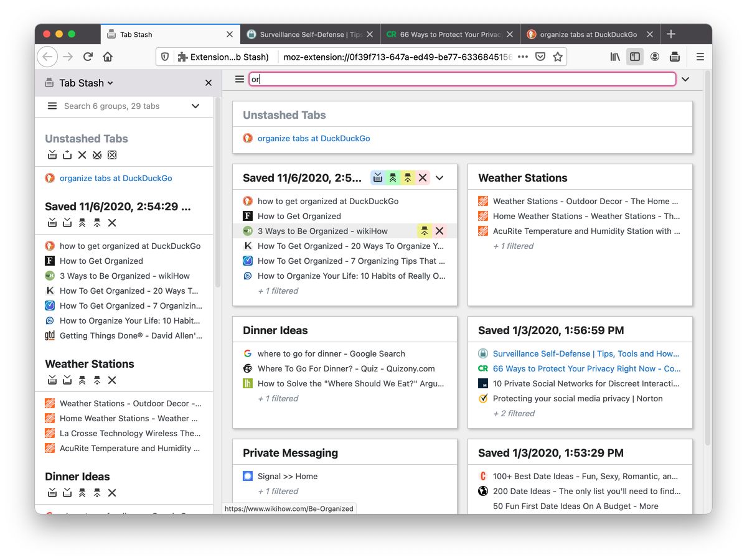The width and height of the screenshot is (747, 560).
Task: Click the tracking protection shield icon
Action: tap(164, 56)
